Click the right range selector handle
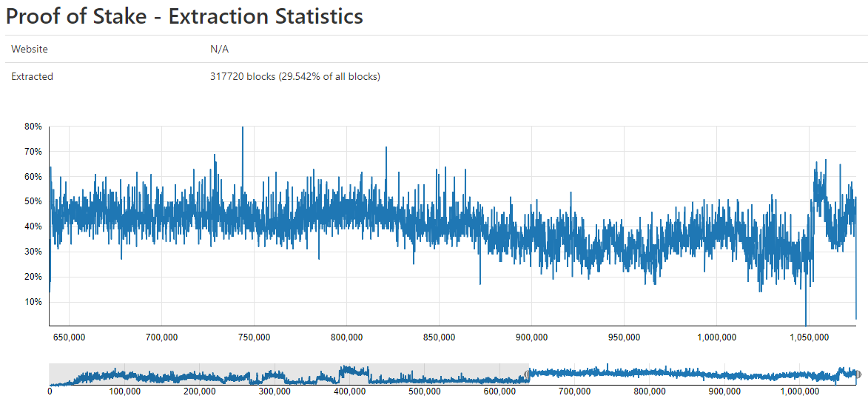This screenshot has width=868, height=407. click(x=858, y=375)
